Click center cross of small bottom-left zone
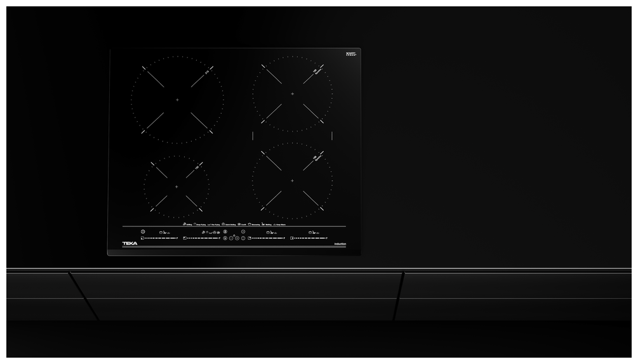Screen dimensions: 638x364 (176, 186)
